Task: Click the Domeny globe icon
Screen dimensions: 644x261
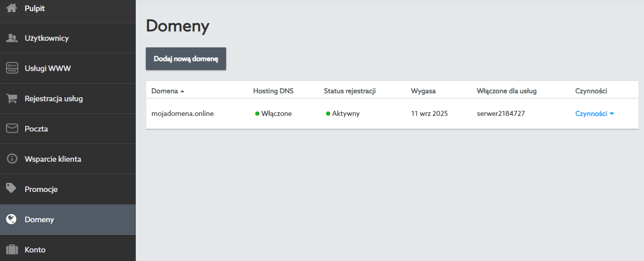Action: [x=12, y=220]
